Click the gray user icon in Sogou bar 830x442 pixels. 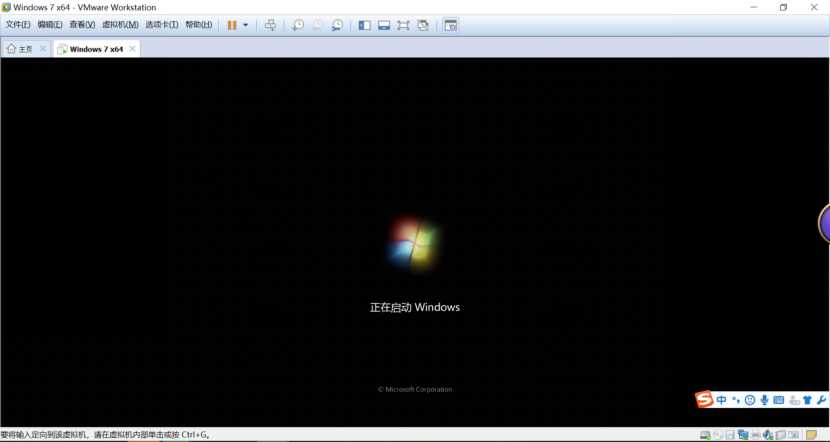tap(794, 400)
